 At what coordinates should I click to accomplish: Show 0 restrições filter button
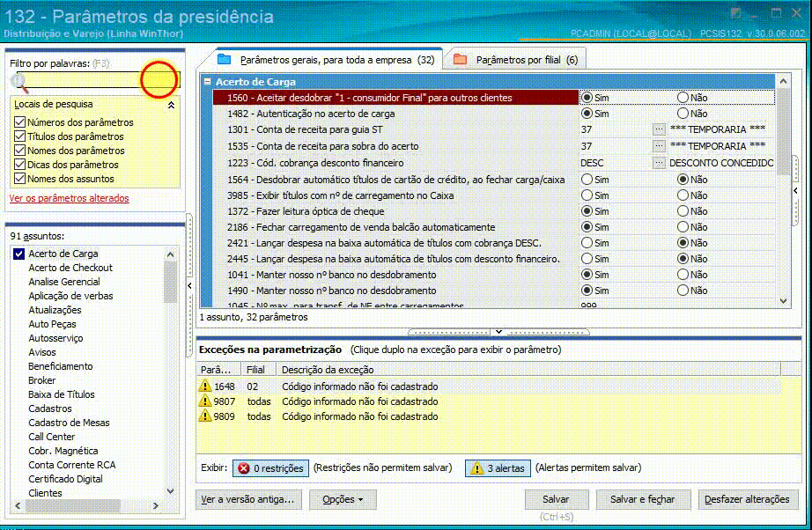pyautogui.click(x=271, y=467)
